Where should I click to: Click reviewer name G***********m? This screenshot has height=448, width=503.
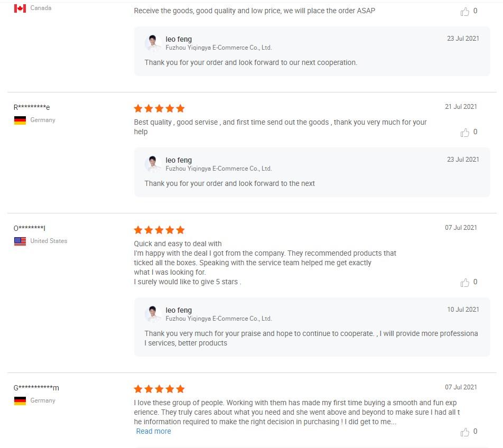tap(36, 388)
